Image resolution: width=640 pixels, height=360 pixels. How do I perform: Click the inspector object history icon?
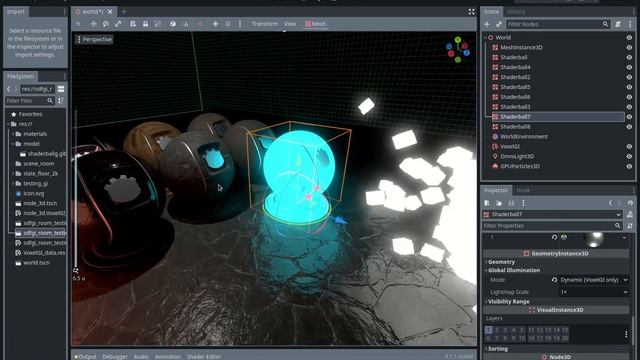click(x=630, y=203)
